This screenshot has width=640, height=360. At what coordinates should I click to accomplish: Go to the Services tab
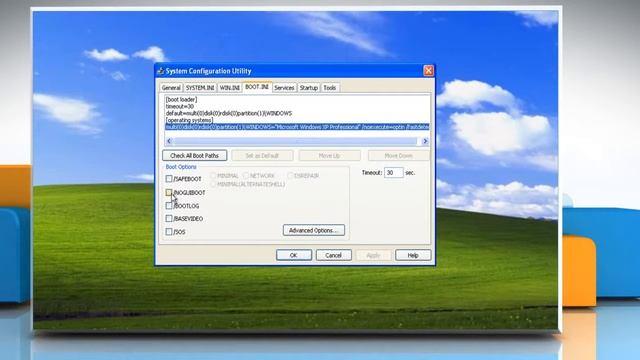[x=284, y=88]
